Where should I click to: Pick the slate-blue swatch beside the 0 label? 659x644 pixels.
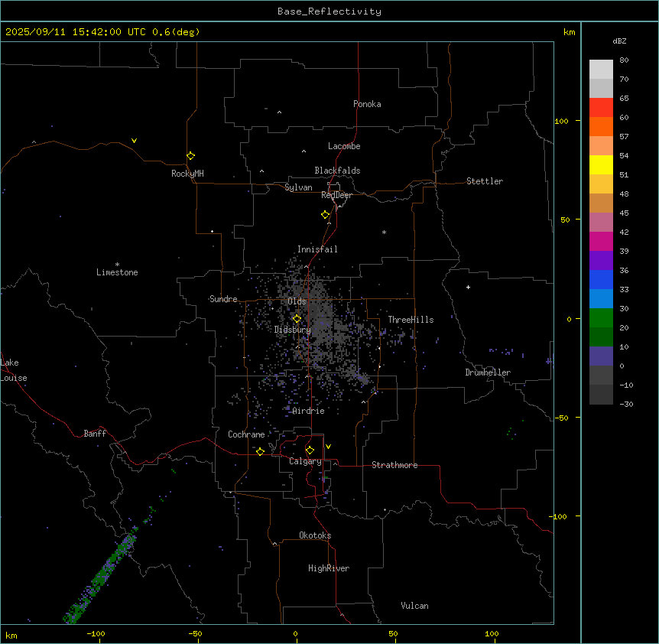click(601, 356)
